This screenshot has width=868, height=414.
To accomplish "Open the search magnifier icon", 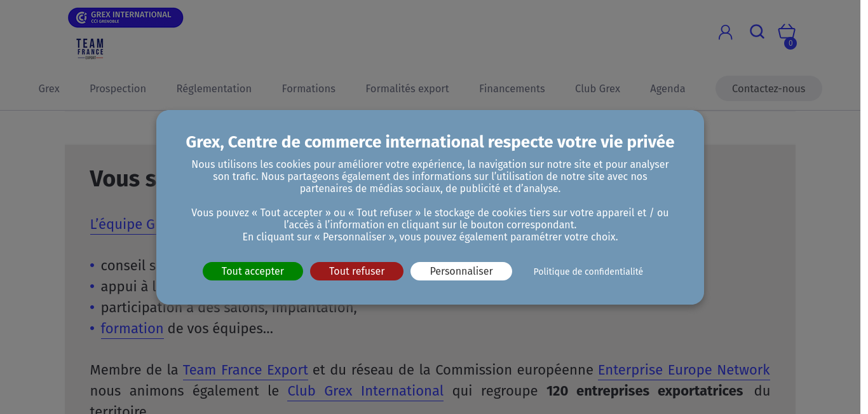I will [757, 32].
